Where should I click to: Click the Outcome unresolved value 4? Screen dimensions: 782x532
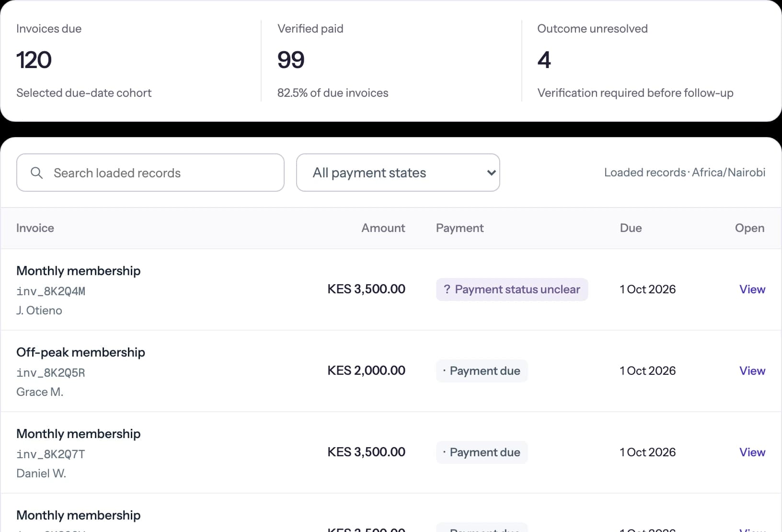544,60
